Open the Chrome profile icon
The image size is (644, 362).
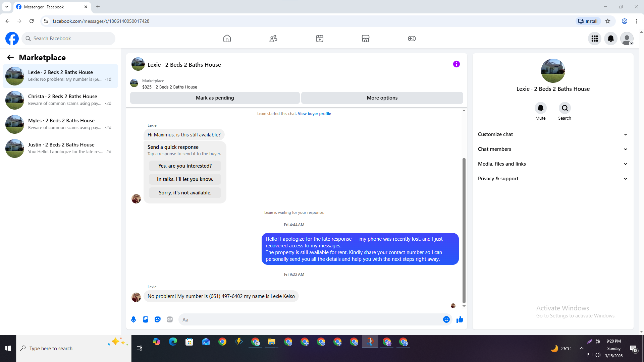point(625,21)
